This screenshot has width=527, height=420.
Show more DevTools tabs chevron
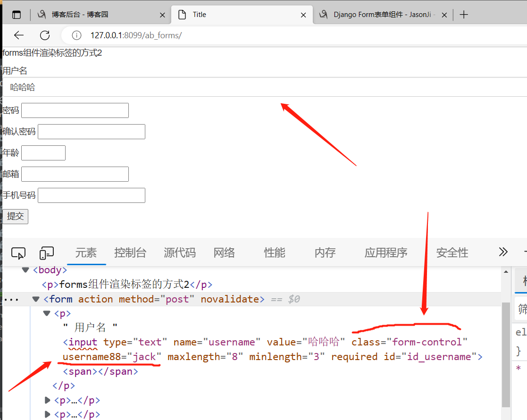click(503, 252)
